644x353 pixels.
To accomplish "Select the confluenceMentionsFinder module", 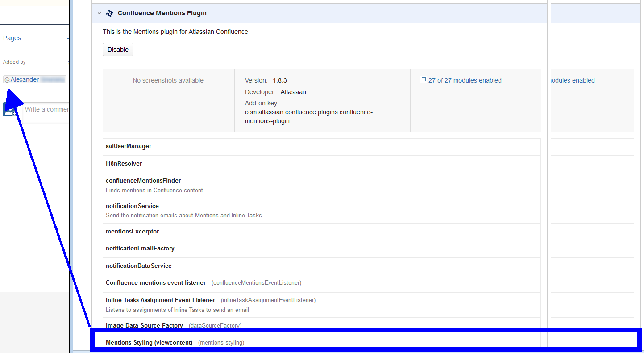I will 321,185.
